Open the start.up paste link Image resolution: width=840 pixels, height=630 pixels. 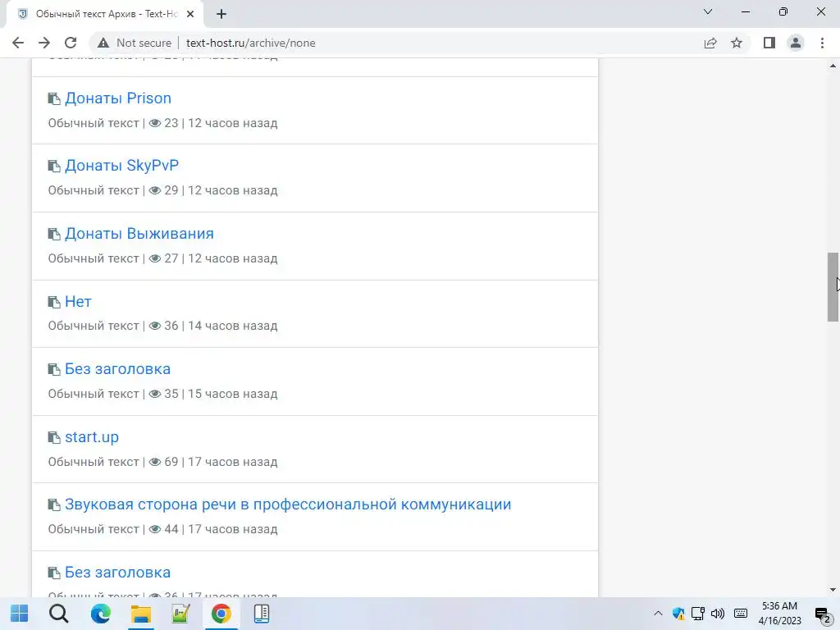point(92,437)
